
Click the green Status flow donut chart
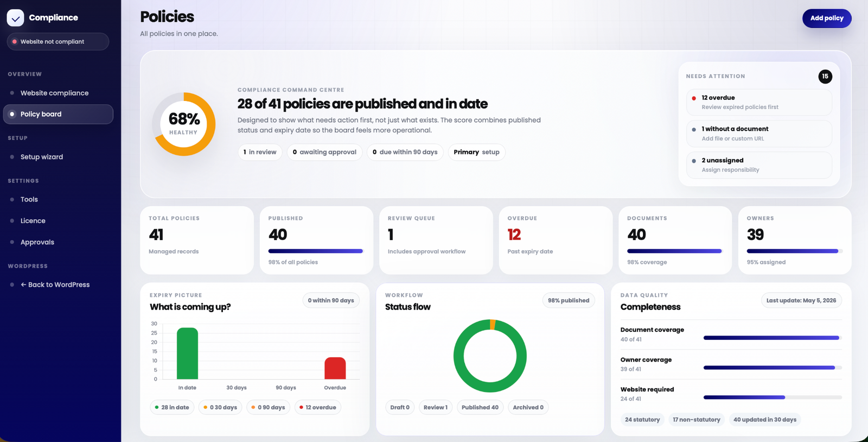click(490, 356)
